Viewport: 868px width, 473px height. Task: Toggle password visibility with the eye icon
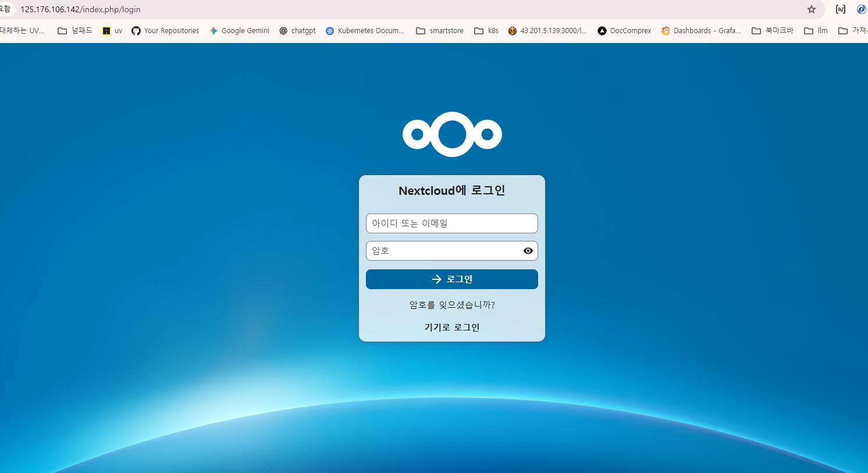(528, 251)
